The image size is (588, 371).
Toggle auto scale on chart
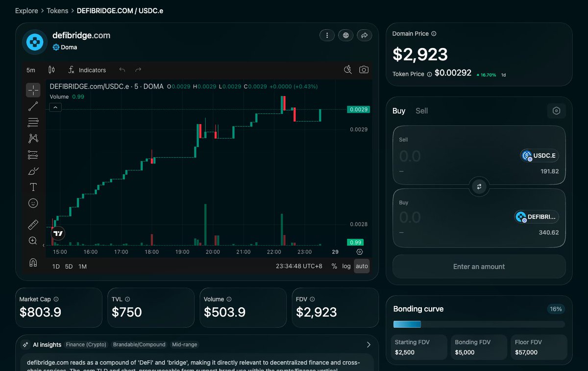pos(362,266)
